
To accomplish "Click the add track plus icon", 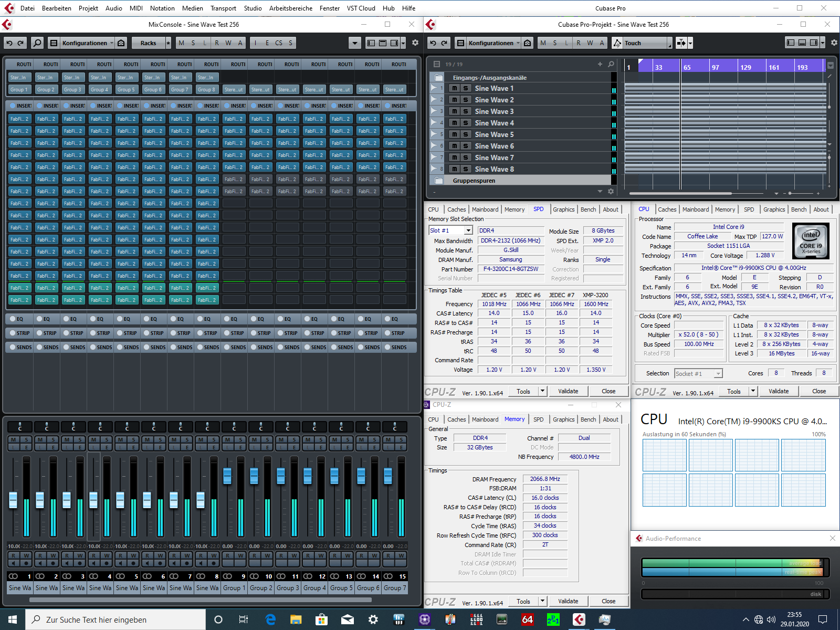I will pos(600,64).
